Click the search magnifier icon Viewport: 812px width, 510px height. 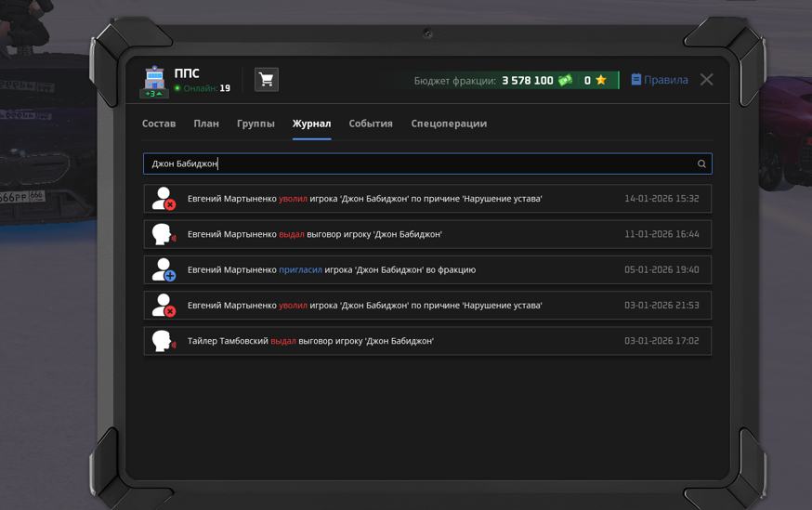pos(701,163)
